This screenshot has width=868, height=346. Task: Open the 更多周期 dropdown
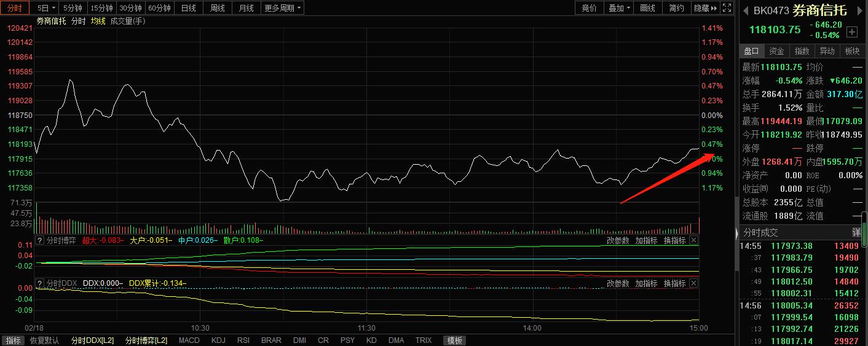point(282,8)
